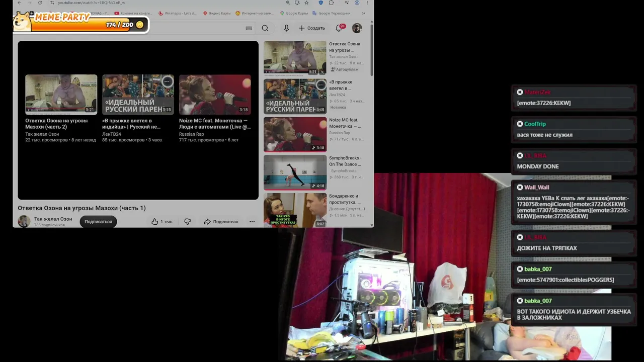This screenshot has height=362, width=644.
Task: Open the Так желал Озон channel name
Action: point(53,219)
